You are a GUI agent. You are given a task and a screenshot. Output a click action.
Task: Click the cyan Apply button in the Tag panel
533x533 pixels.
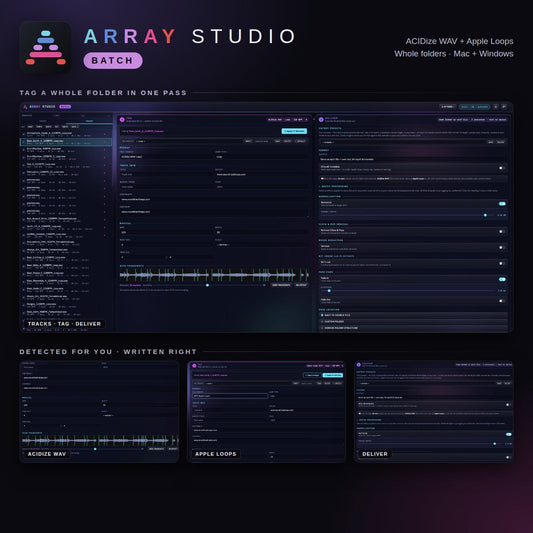click(x=294, y=131)
